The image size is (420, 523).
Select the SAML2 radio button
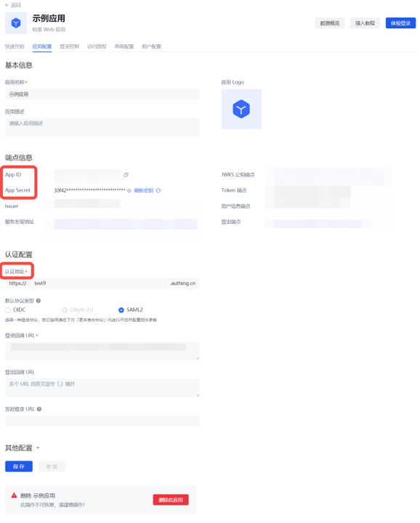tap(121, 310)
